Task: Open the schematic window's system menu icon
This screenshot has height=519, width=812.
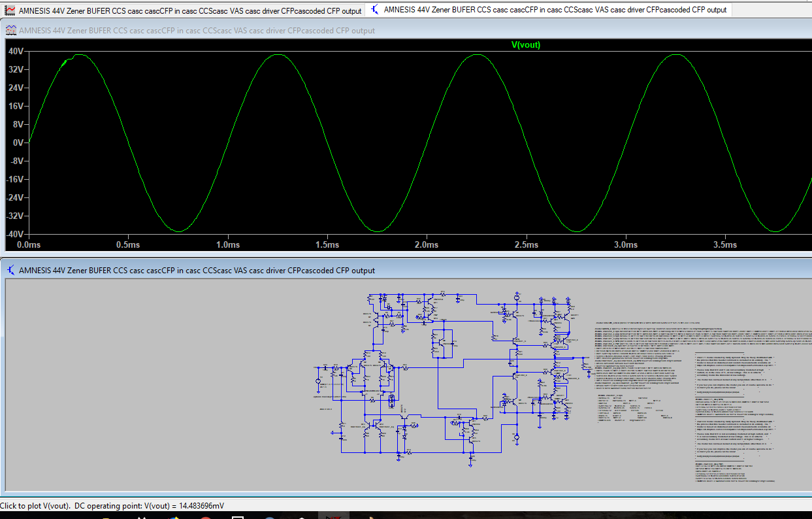Action: pyautogui.click(x=11, y=270)
